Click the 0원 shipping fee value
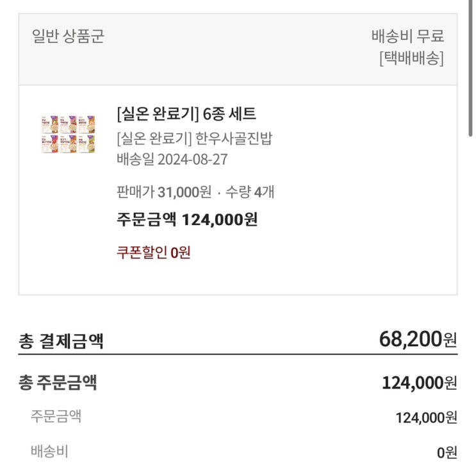Screen dimensions: 476x468 point(447,453)
